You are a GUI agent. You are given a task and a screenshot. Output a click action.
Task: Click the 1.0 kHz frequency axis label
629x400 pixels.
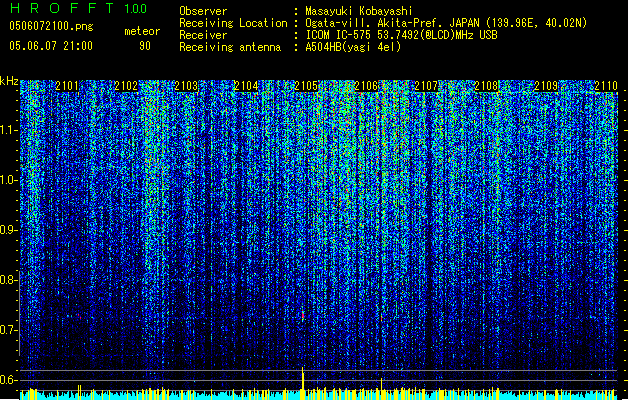(x=8, y=180)
